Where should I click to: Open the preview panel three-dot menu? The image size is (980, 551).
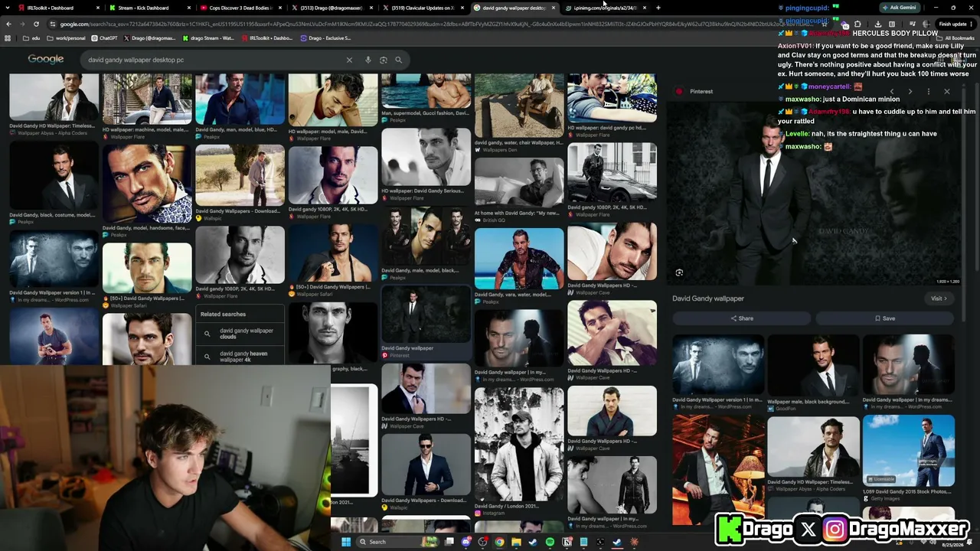(929, 92)
